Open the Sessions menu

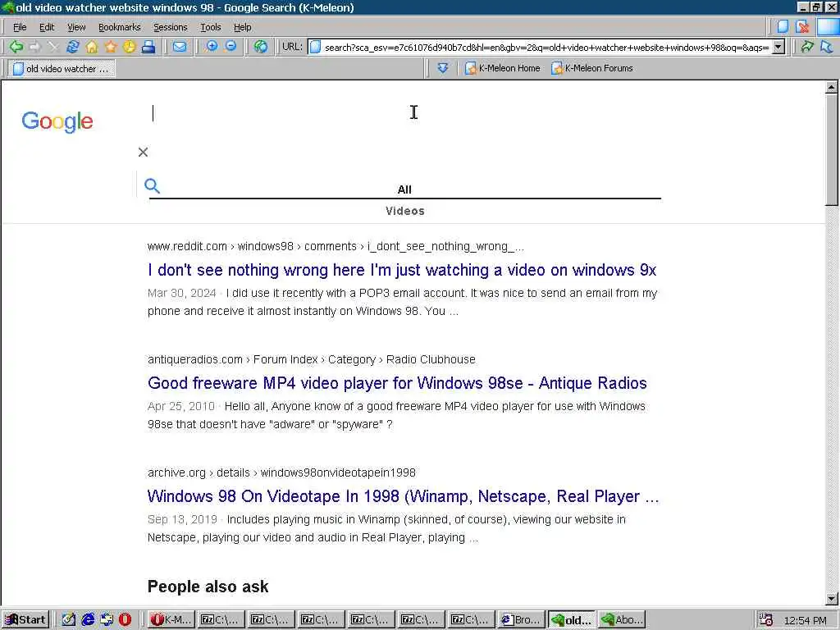171,27
